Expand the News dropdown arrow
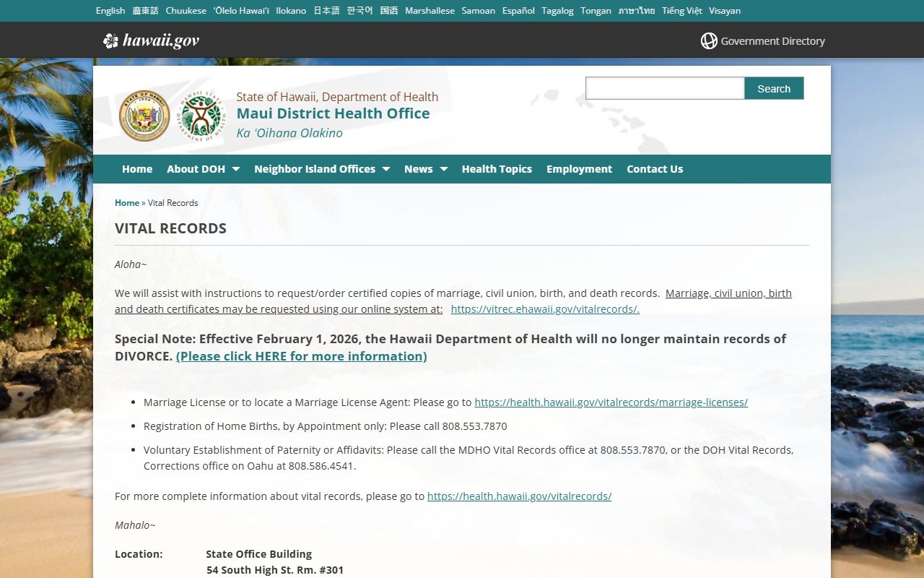The height and width of the screenshot is (578, 924). pyautogui.click(x=443, y=169)
